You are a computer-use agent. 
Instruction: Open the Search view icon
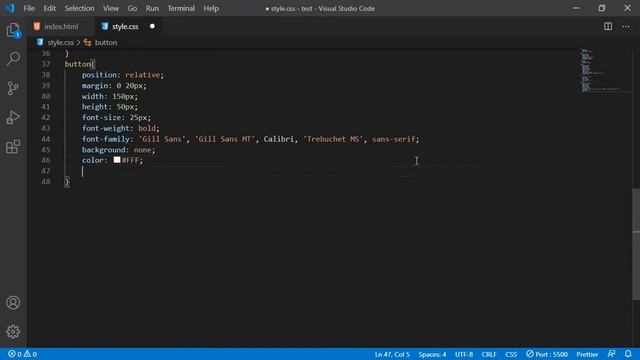pos(13,59)
